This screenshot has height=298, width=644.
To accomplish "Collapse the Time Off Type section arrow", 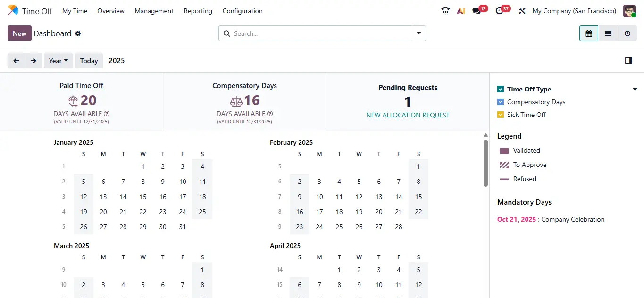I will pyautogui.click(x=635, y=89).
